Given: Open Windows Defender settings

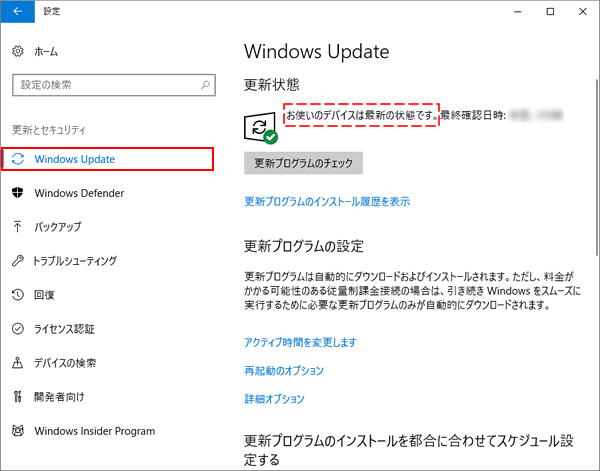Looking at the screenshot, I should pos(79,193).
